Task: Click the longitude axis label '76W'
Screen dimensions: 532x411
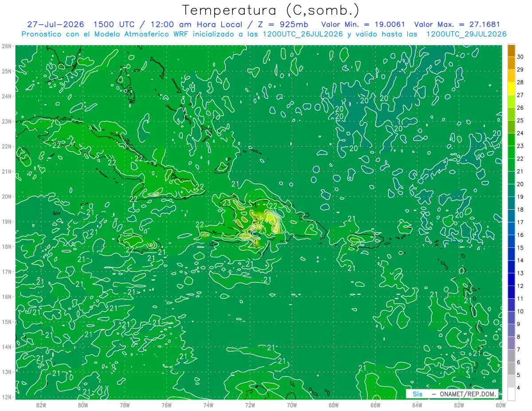Action: (x=166, y=405)
